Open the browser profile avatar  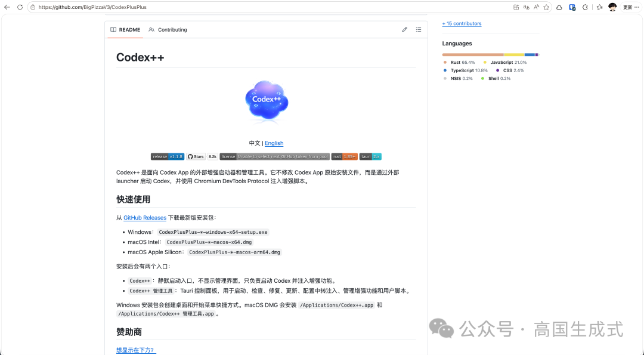[612, 7]
